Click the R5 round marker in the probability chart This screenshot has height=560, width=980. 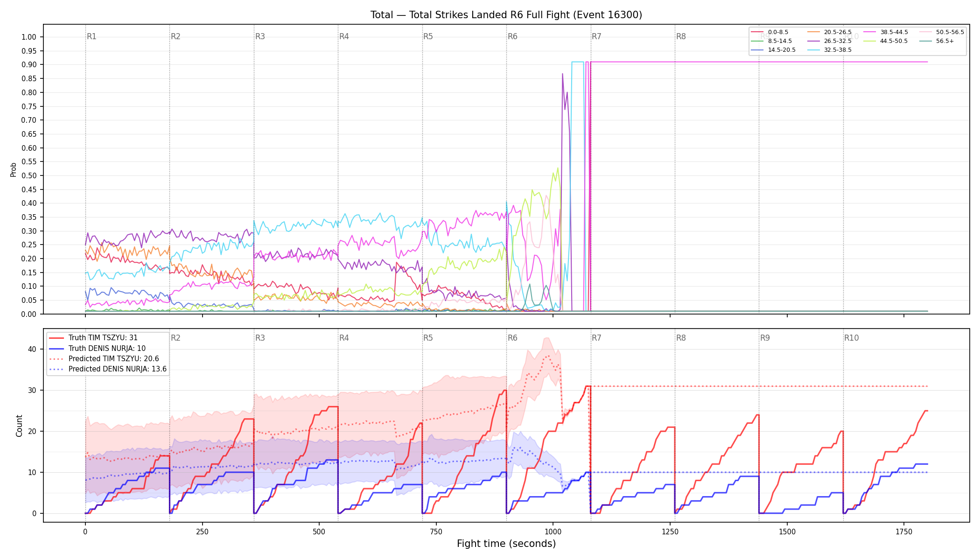point(428,36)
